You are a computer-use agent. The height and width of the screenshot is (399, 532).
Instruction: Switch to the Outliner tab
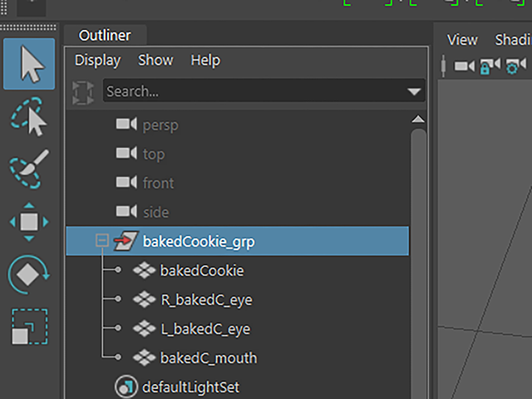[x=106, y=35]
